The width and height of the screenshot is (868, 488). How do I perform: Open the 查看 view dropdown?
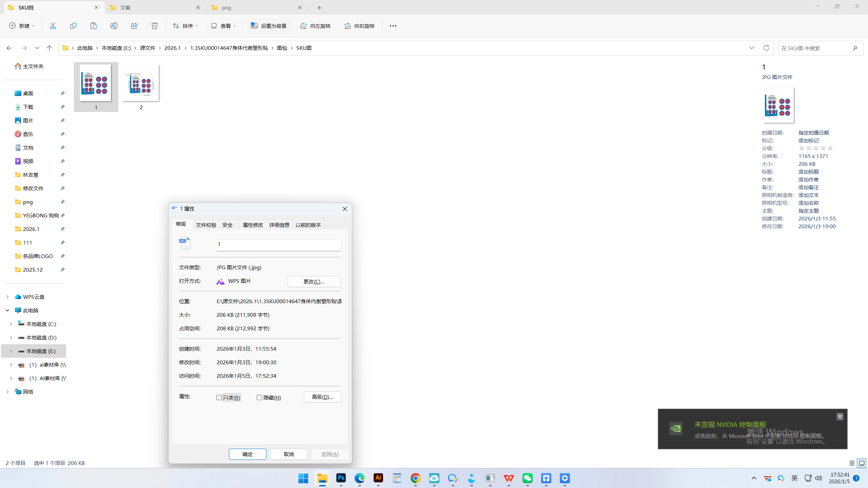[x=223, y=26]
